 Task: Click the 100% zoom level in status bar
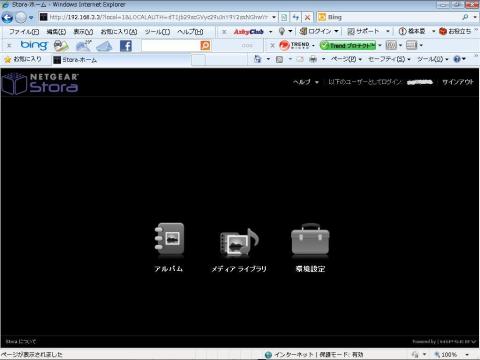point(449,355)
